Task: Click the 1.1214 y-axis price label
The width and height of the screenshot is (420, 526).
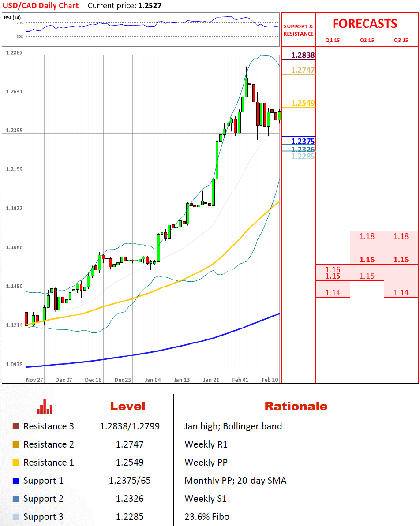Action: [14, 325]
